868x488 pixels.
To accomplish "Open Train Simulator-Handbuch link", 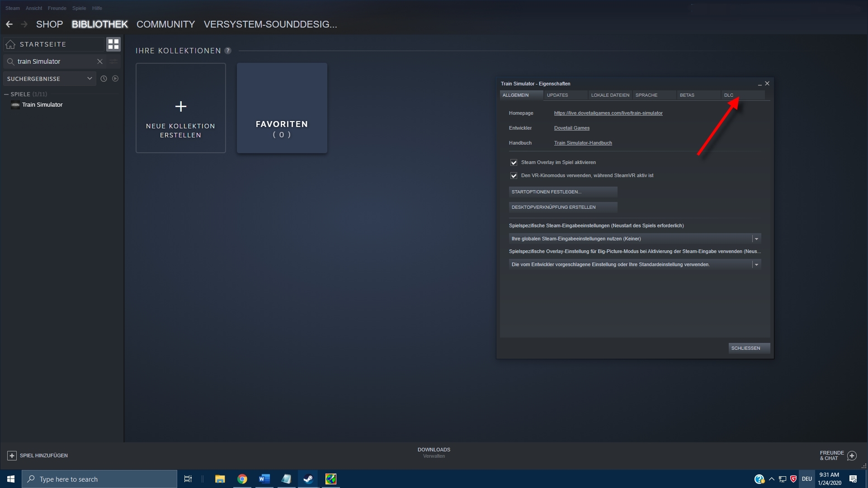I will pos(583,143).
